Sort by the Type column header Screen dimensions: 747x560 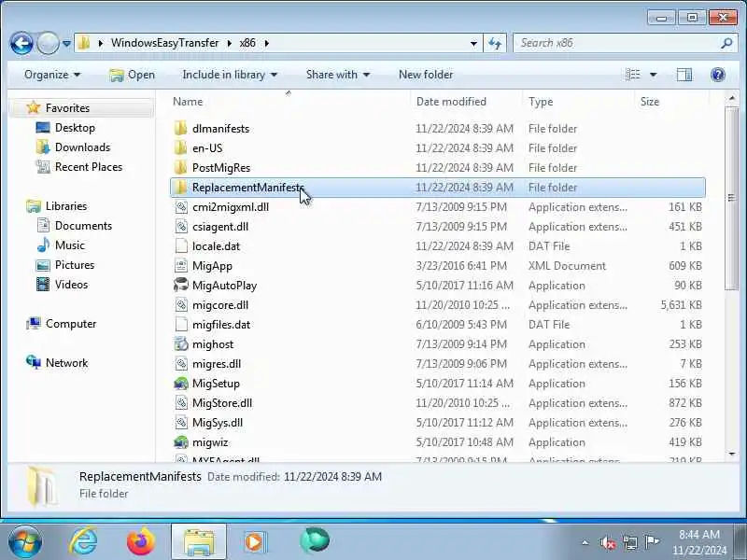point(541,102)
